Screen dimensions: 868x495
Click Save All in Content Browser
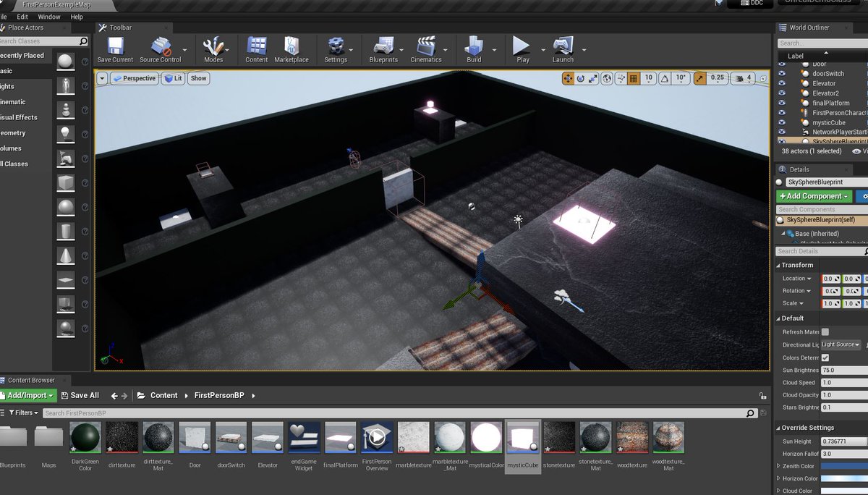80,395
